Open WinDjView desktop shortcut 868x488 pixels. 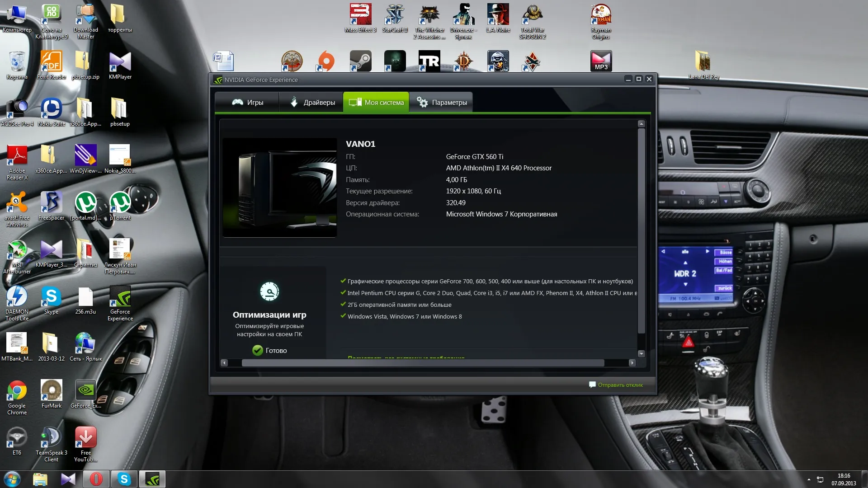click(x=85, y=160)
